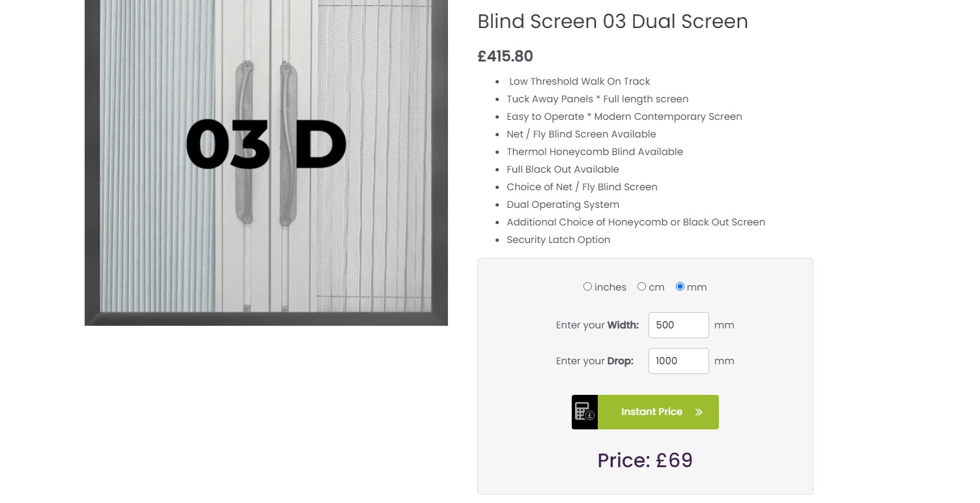Click the product title Blind Screen 03 Dual Screen
The image size is (980, 503).
click(612, 22)
